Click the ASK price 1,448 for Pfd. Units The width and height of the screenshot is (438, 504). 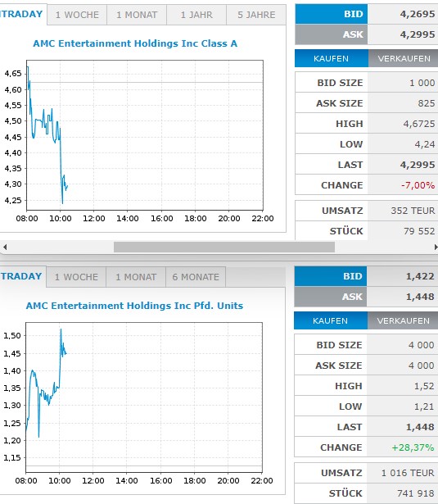coord(420,297)
